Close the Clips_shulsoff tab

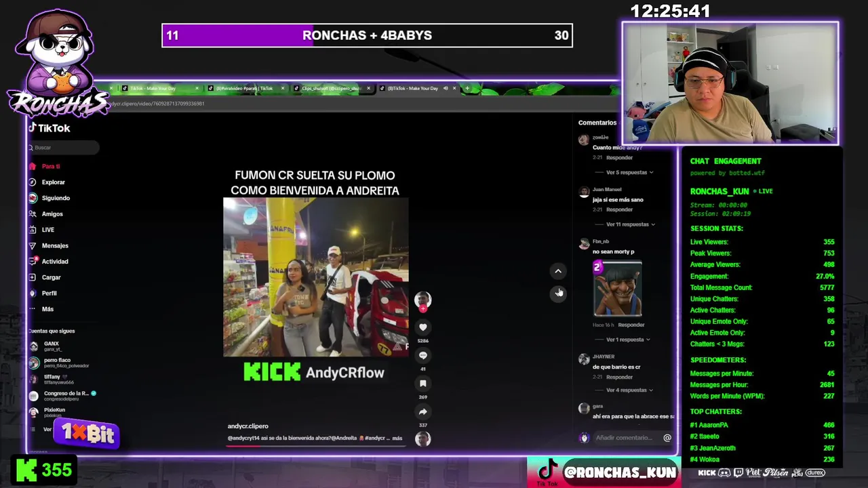click(368, 88)
